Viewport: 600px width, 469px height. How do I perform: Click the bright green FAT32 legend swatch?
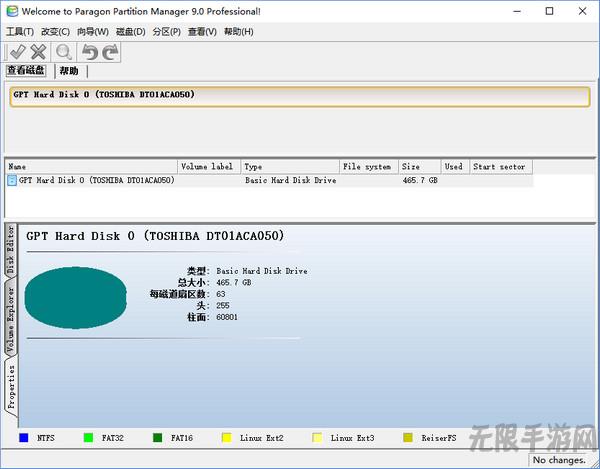(x=88, y=438)
